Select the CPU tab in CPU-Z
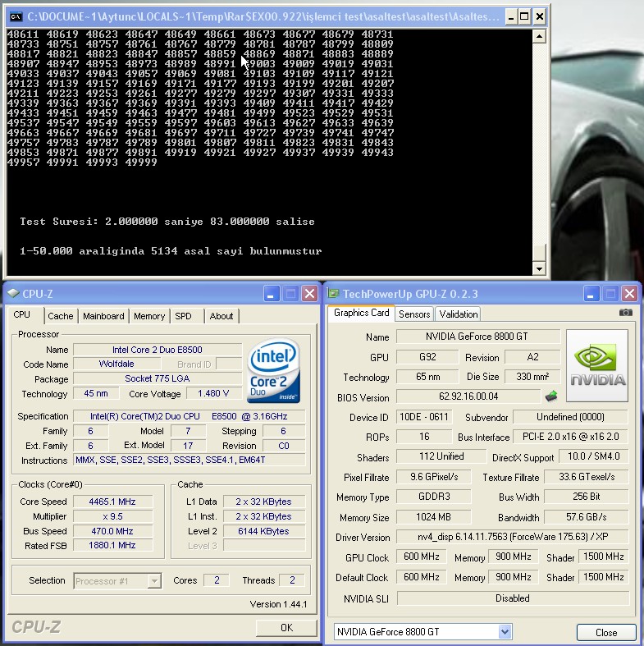The height and width of the screenshot is (646, 644). [22, 314]
